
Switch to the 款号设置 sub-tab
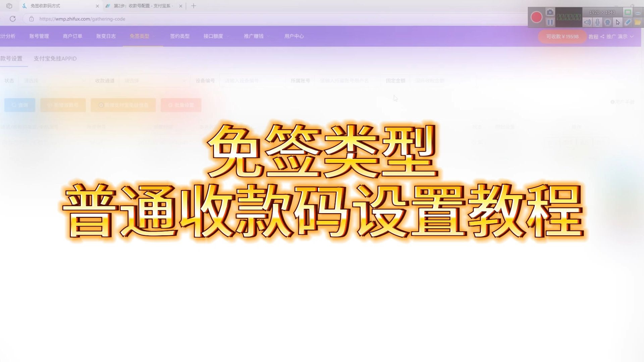11,59
